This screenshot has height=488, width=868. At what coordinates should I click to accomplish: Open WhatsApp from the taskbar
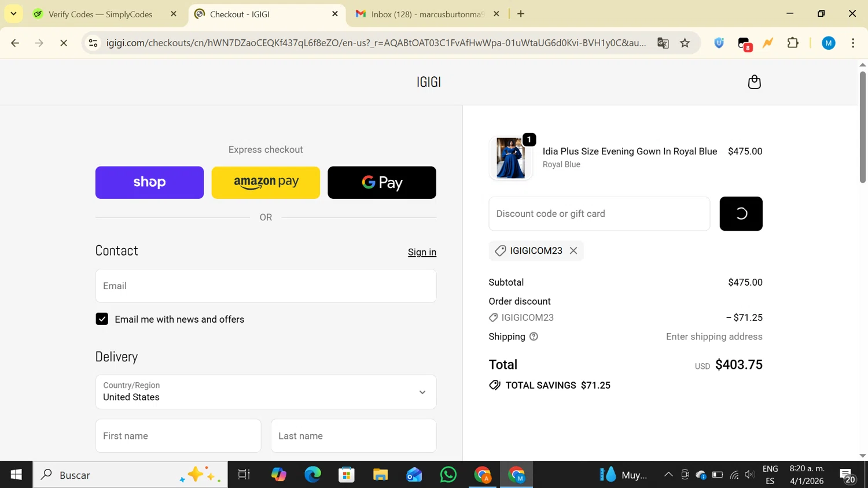coord(448,475)
